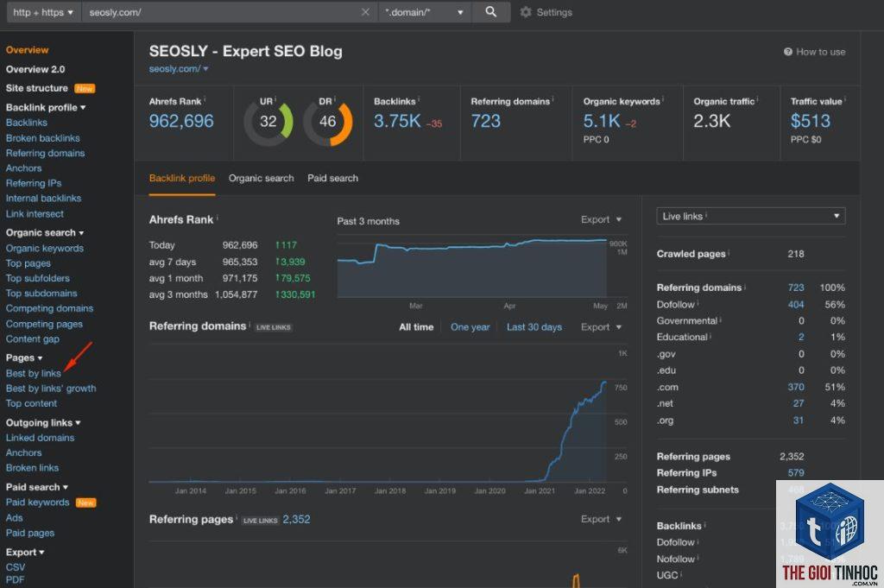Open Link intersect in sidebar
This screenshot has height=588, width=884.
click(35, 213)
